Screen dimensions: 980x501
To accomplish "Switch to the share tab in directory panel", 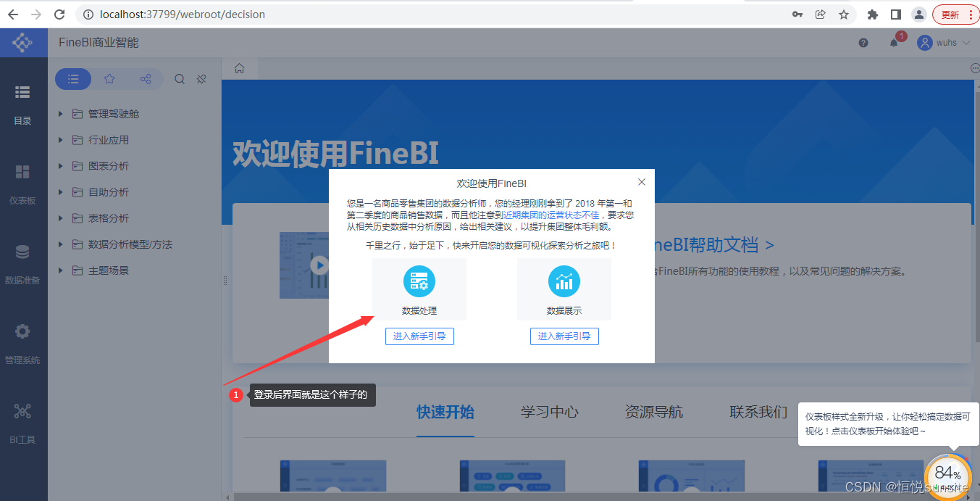I will click(x=146, y=79).
